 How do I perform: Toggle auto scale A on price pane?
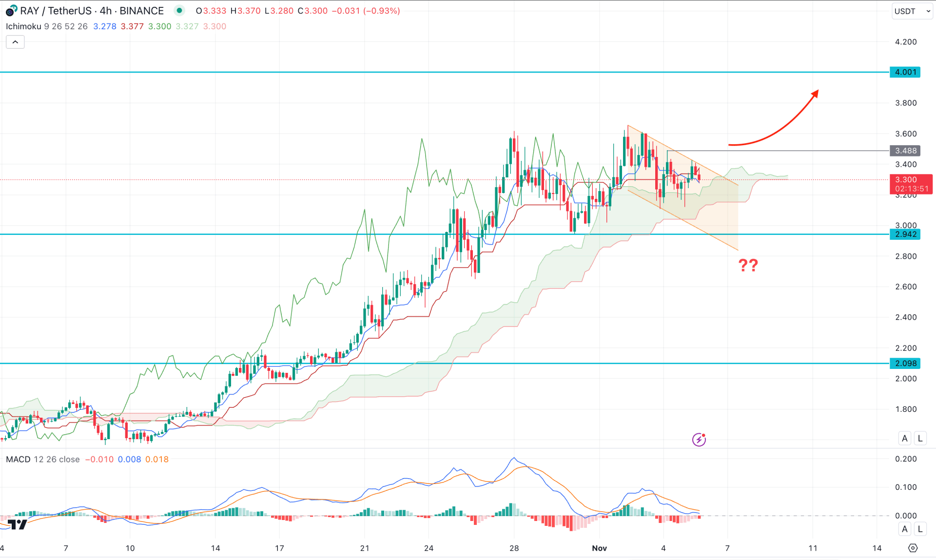click(905, 438)
